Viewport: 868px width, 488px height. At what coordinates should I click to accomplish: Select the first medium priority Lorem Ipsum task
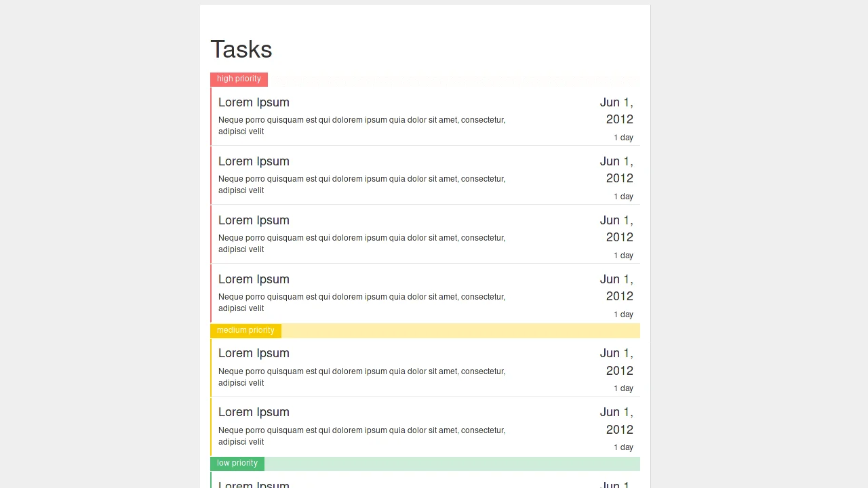point(254,353)
